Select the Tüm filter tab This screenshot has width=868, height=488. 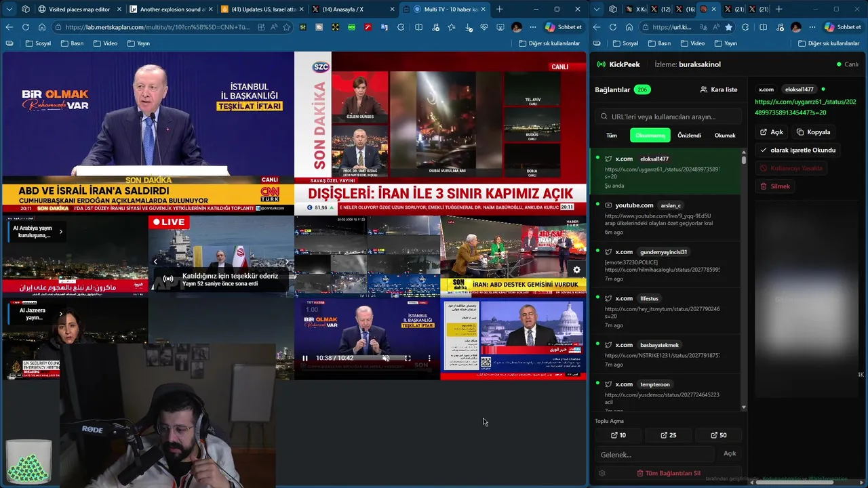pyautogui.click(x=612, y=135)
